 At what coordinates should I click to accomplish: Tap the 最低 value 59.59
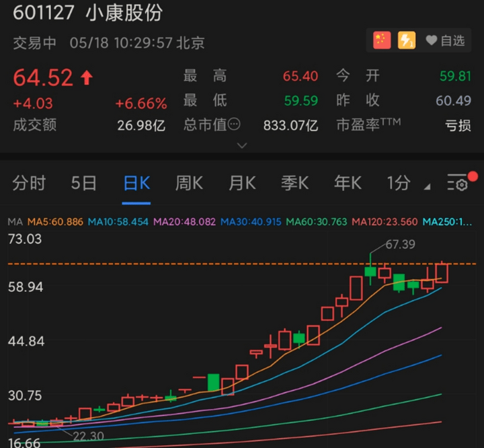(301, 101)
